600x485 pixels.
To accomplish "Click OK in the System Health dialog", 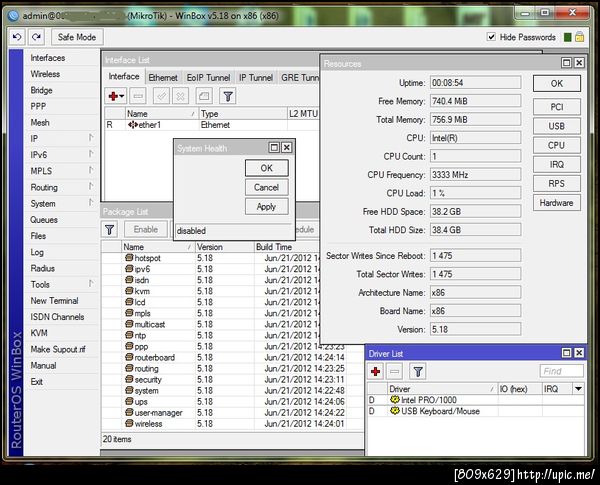I will click(267, 168).
